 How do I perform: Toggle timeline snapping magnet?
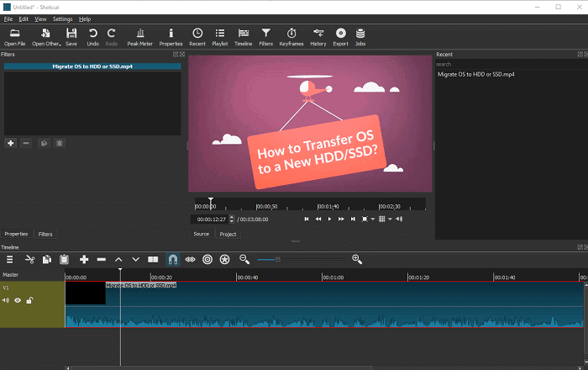[172, 260]
